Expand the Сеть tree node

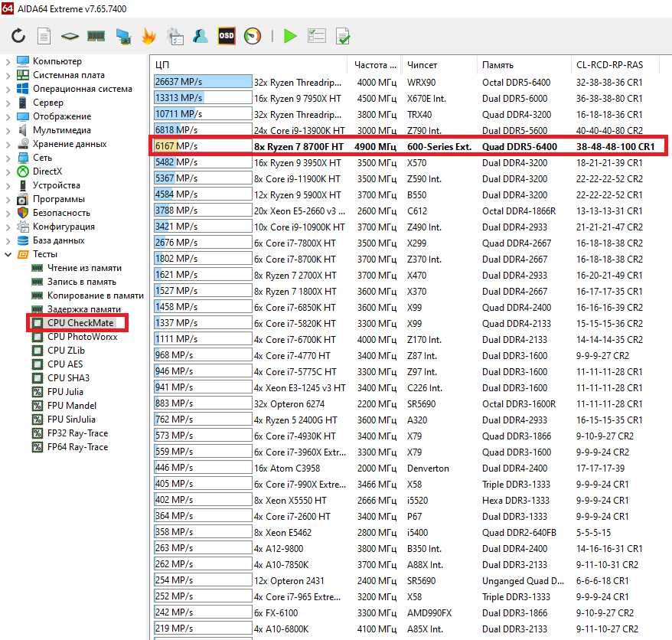tap(8, 158)
